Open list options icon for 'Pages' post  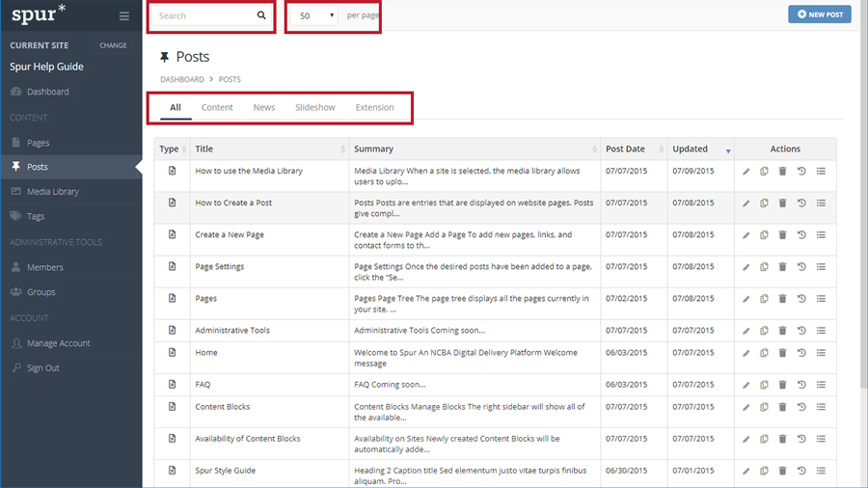tap(821, 299)
